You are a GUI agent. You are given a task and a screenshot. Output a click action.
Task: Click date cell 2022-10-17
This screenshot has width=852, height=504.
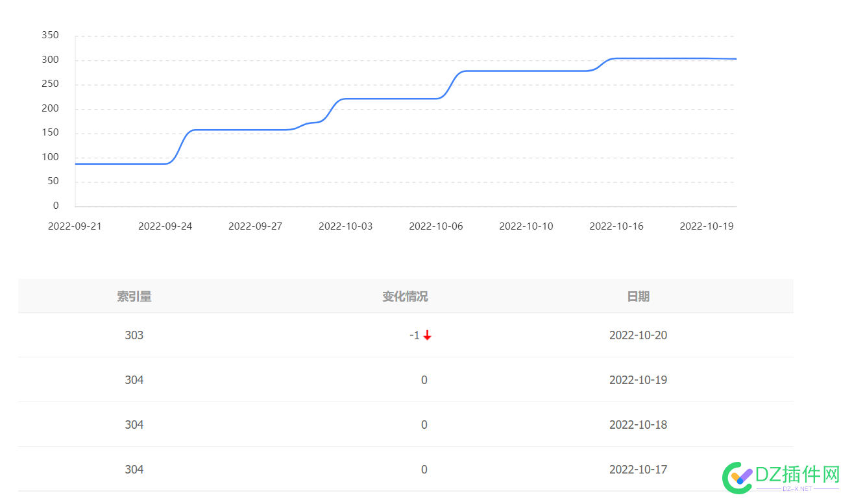(x=638, y=470)
